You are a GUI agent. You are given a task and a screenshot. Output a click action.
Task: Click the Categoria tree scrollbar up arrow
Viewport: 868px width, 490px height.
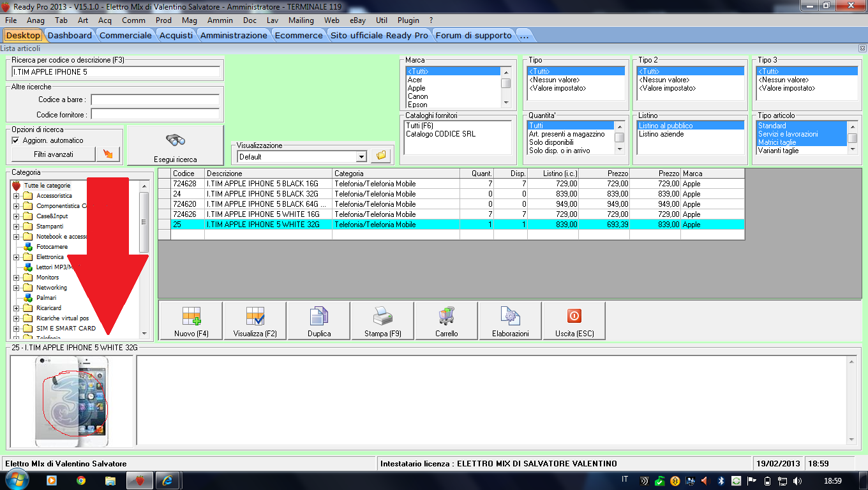pos(144,186)
